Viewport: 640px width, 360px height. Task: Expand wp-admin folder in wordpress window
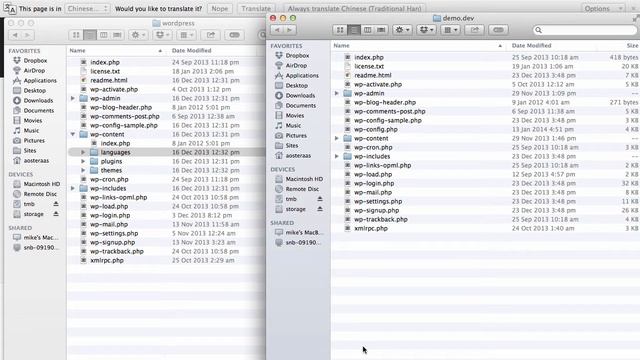73,98
